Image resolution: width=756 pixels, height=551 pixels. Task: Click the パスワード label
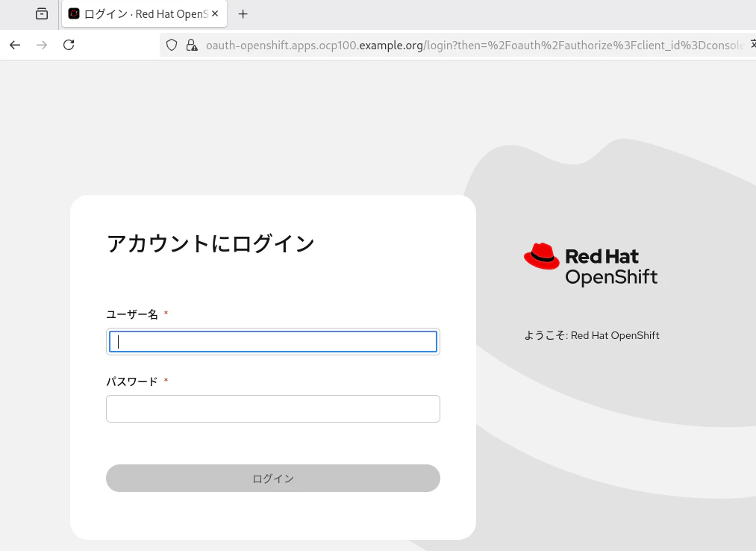[132, 382]
